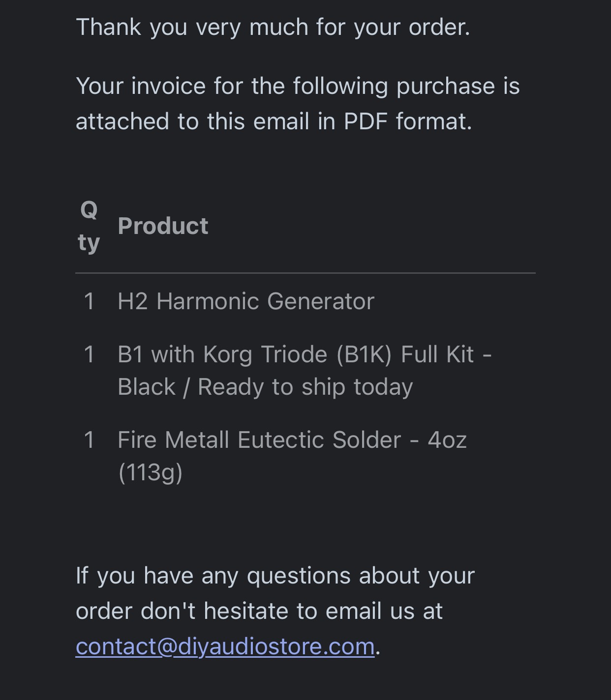Click the 'If you have any questions' paragraph
Screen dimensions: 611x700
[275, 611]
